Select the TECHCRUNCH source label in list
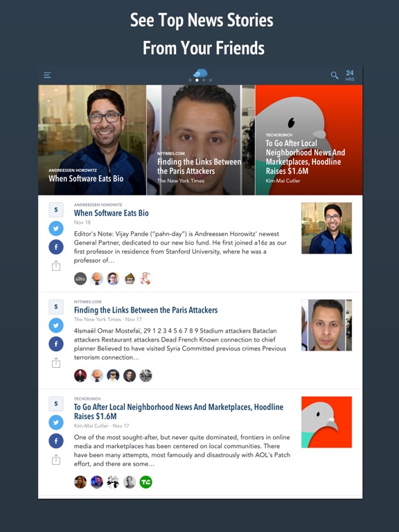Viewport: 399px width, 532px height. (x=87, y=399)
